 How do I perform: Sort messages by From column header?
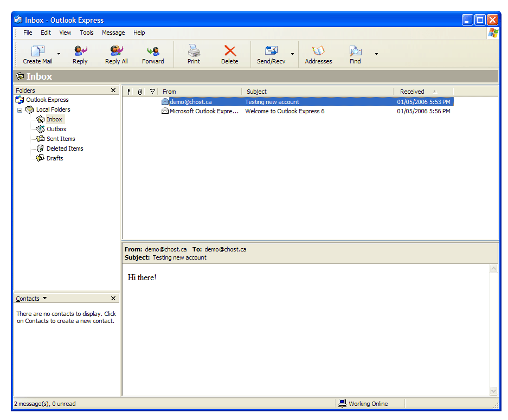click(x=200, y=92)
